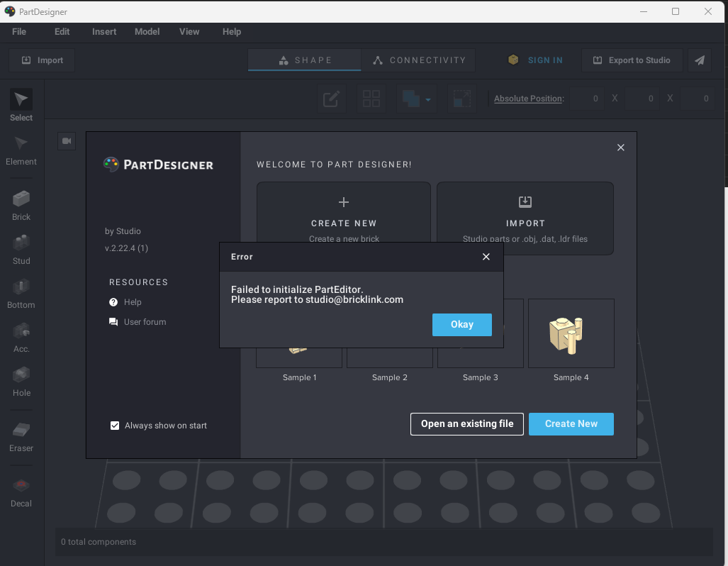Image resolution: width=728 pixels, height=566 pixels.
Task: Select the Hole tool
Action: click(21, 382)
